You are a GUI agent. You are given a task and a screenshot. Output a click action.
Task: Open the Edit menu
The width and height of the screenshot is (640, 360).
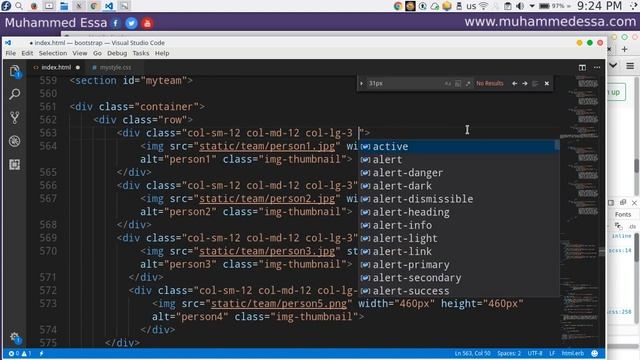(x=27, y=53)
